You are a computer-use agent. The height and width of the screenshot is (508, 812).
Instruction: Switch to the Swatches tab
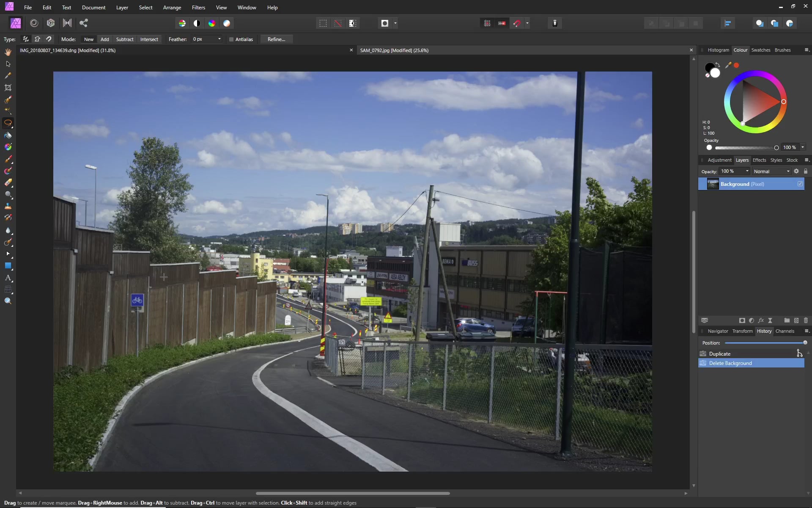[x=761, y=50]
